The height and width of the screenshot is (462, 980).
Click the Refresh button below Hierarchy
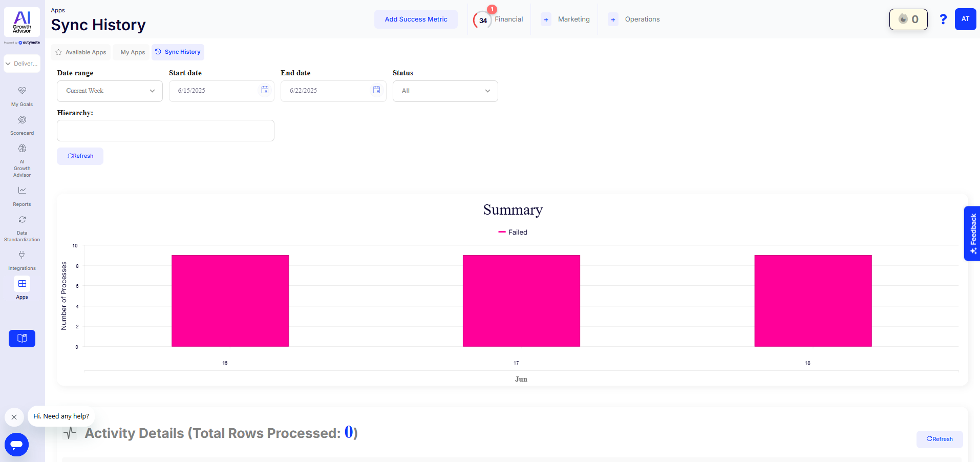pos(80,156)
